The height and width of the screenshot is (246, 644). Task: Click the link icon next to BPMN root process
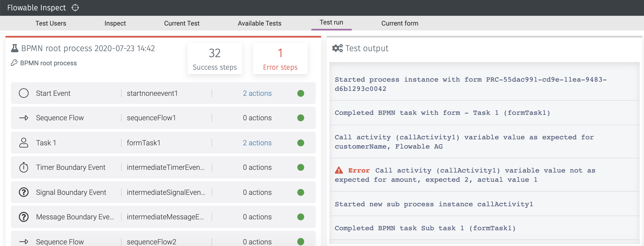coord(14,63)
